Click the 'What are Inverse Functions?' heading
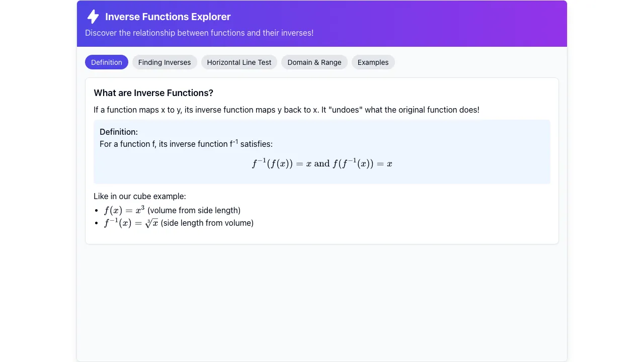 pos(153,93)
